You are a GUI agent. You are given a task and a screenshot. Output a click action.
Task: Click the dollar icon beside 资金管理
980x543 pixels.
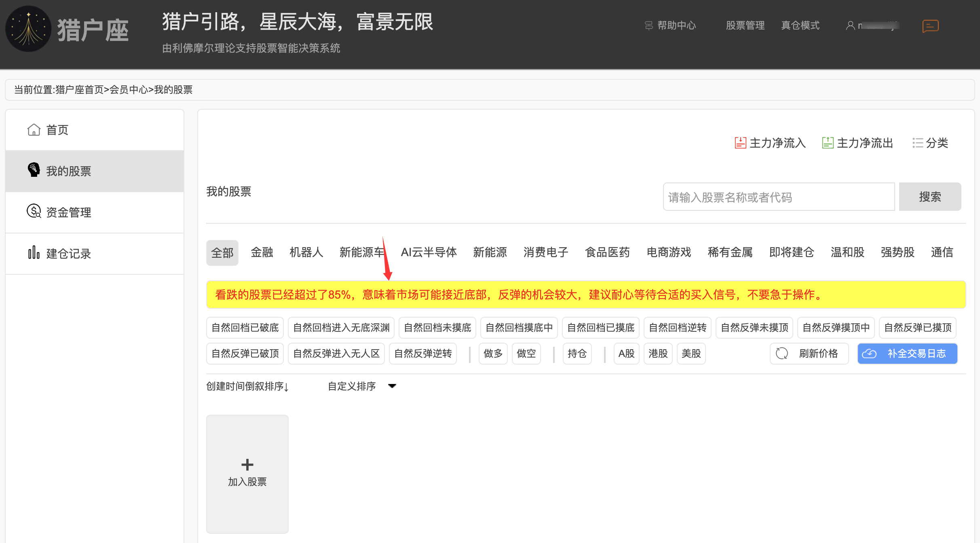tap(34, 211)
